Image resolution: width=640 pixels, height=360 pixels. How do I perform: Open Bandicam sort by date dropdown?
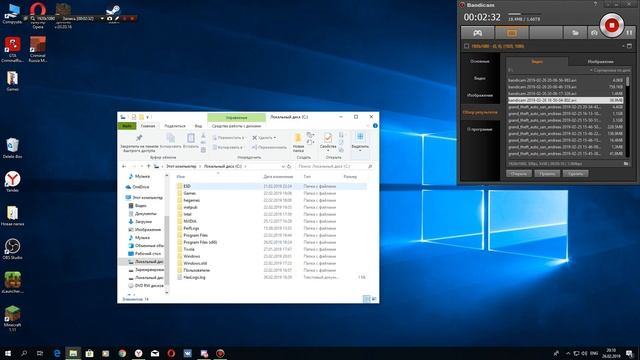pos(610,70)
